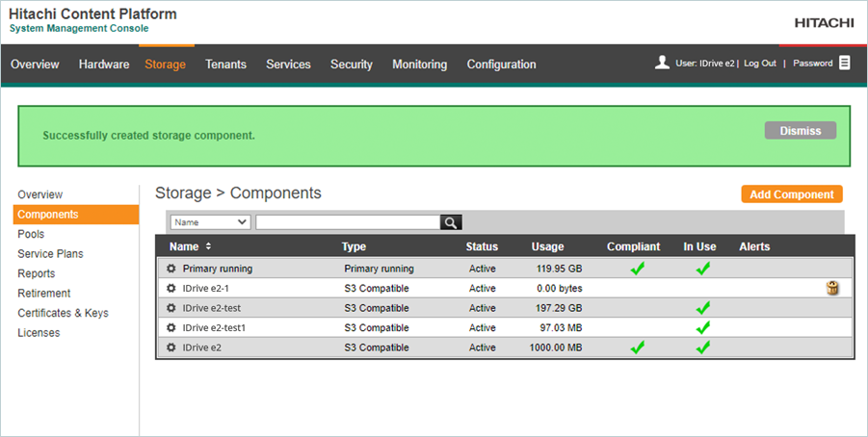Click the magnifier search icon
Viewport: 868px width, 437px height.
click(451, 222)
